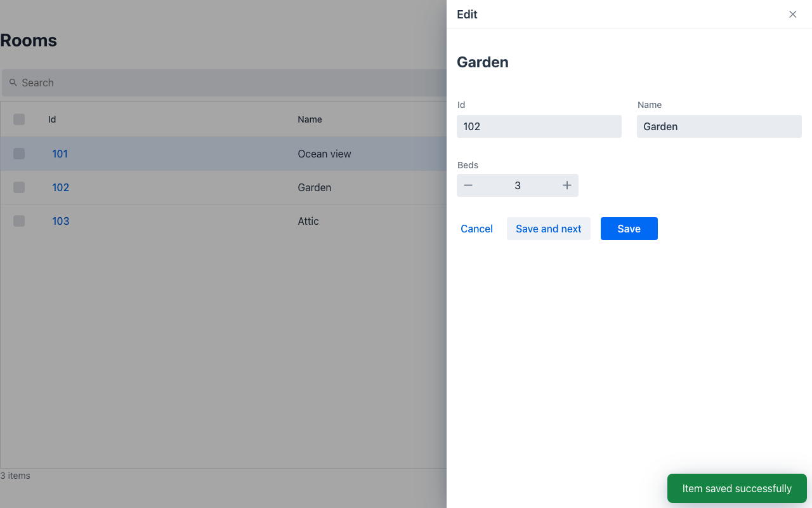Sort by the Id column header
The width and height of the screenshot is (812, 508).
pyautogui.click(x=52, y=119)
